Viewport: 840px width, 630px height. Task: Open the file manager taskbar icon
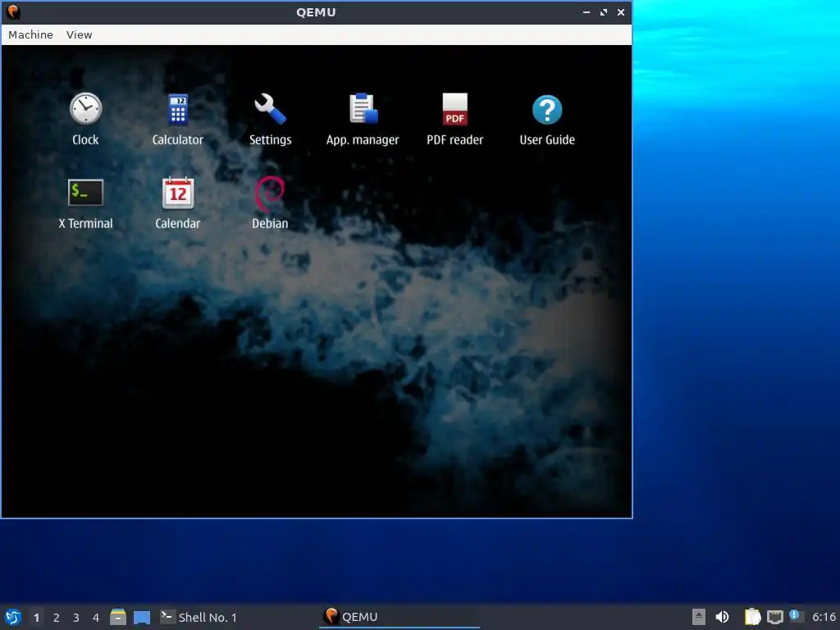[x=118, y=617]
